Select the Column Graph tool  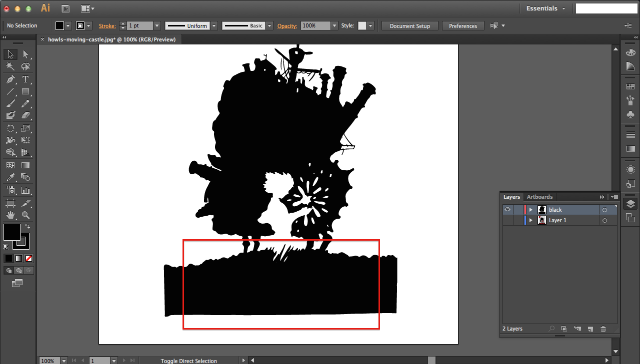(x=25, y=190)
